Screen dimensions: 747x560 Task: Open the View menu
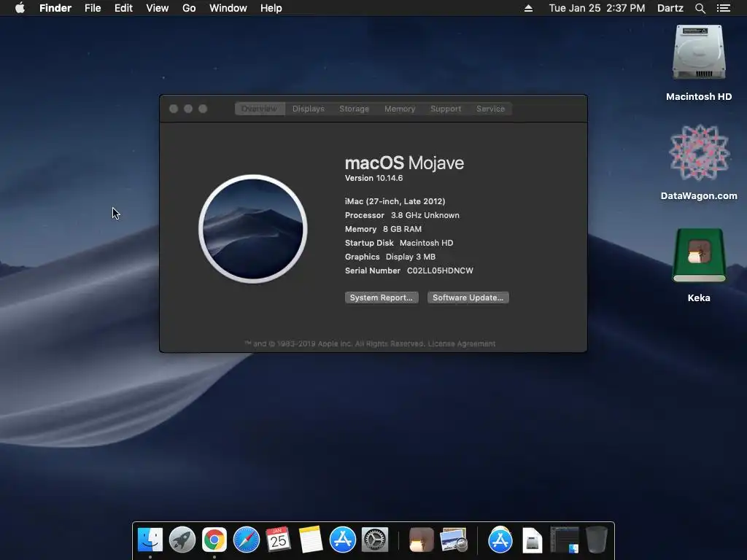point(158,8)
